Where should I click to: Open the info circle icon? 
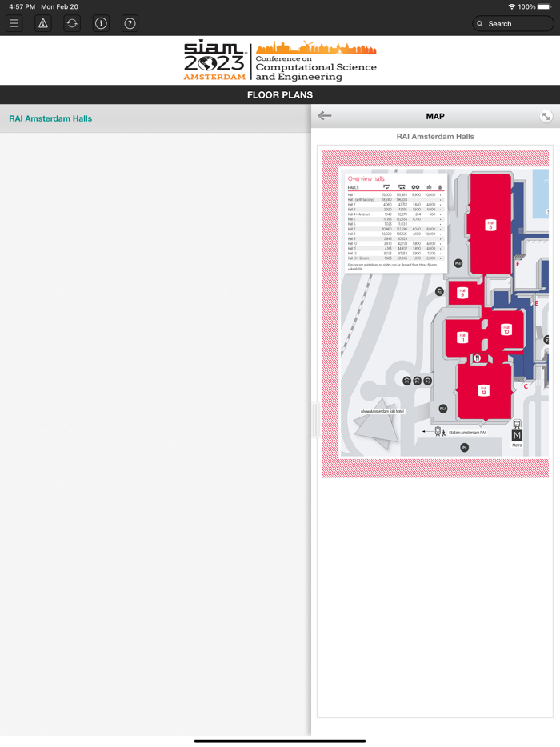pyautogui.click(x=101, y=23)
